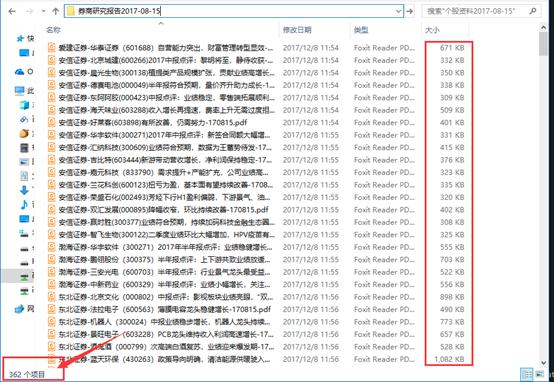Open the 3D Objects cube icon

[x=24, y=105]
